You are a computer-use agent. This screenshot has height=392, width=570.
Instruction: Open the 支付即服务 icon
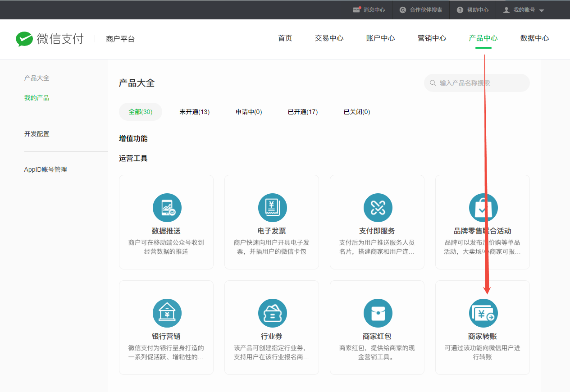click(378, 208)
